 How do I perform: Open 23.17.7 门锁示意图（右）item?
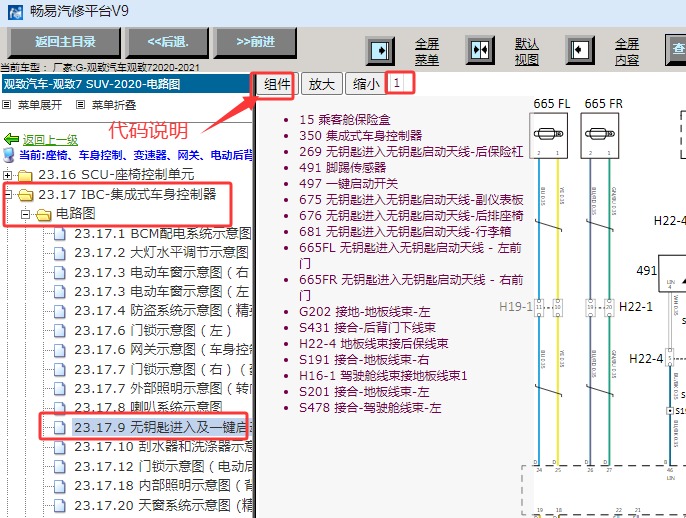pos(163,369)
